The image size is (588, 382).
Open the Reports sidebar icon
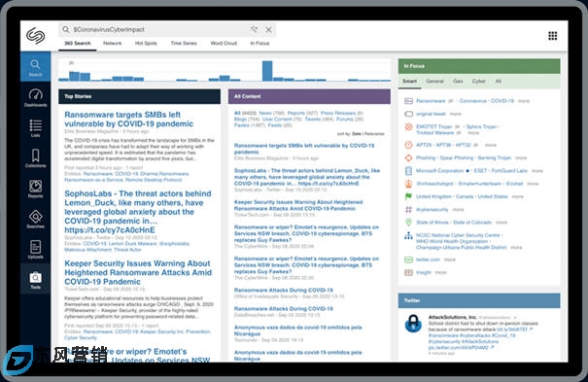[x=35, y=189]
